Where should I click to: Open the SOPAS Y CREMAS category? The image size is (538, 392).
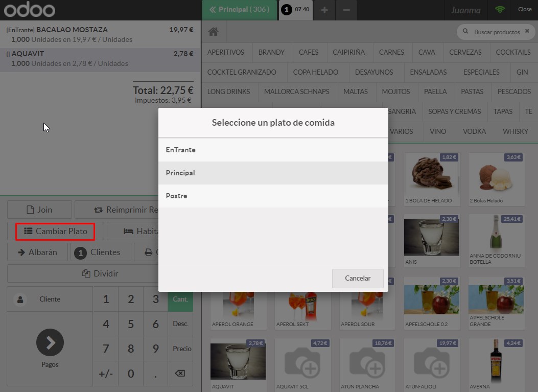click(x=454, y=111)
